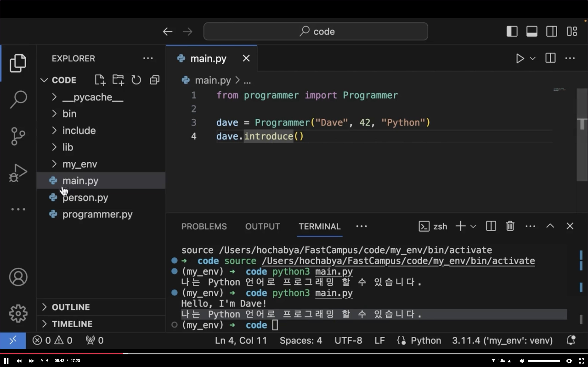Image resolution: width=588 pixels, height=367 pixels.
Task: Expand the __pycache__ folder
Action: click(92, 97)
